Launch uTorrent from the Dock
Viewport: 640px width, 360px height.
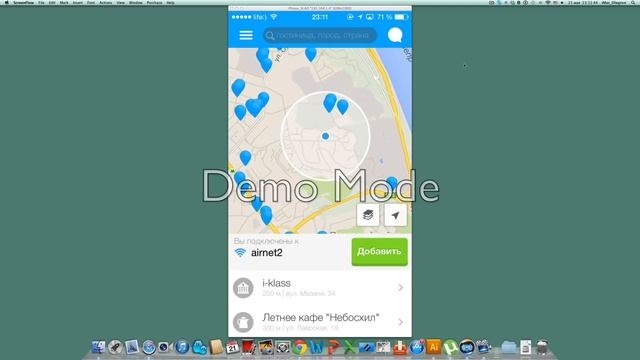(x=450, y=347)
